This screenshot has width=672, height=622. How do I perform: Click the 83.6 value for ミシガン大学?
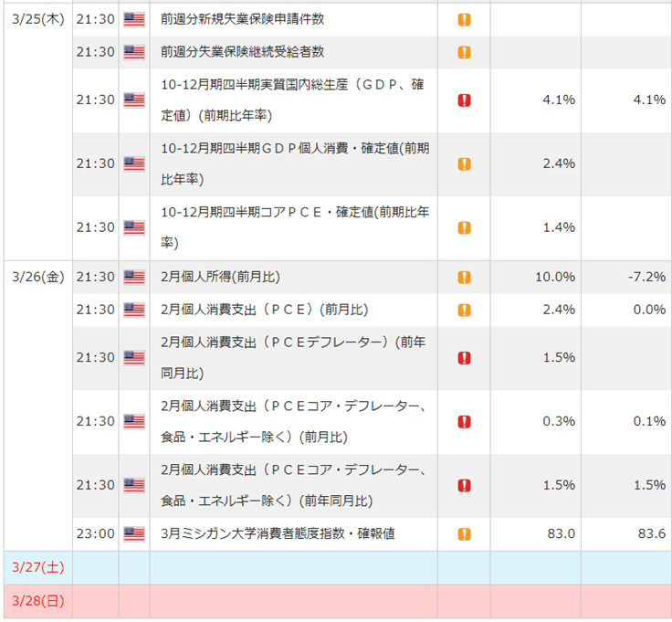point(651,533)
